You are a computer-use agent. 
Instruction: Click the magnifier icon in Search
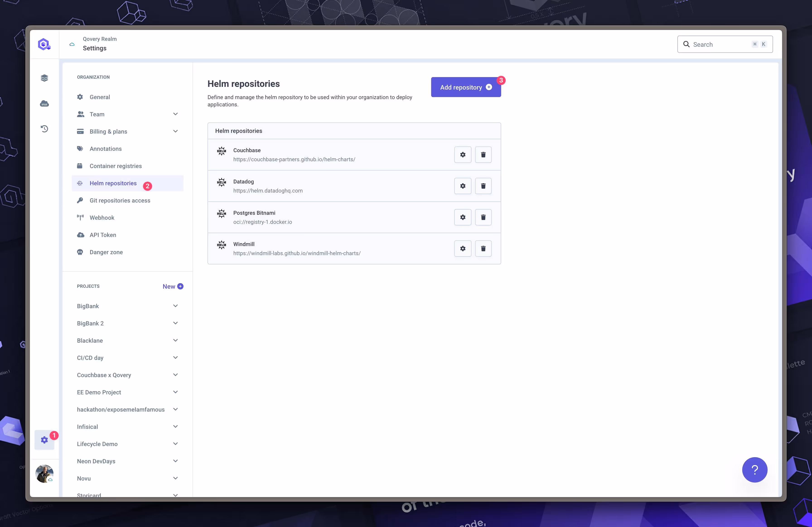coord(686,44)
